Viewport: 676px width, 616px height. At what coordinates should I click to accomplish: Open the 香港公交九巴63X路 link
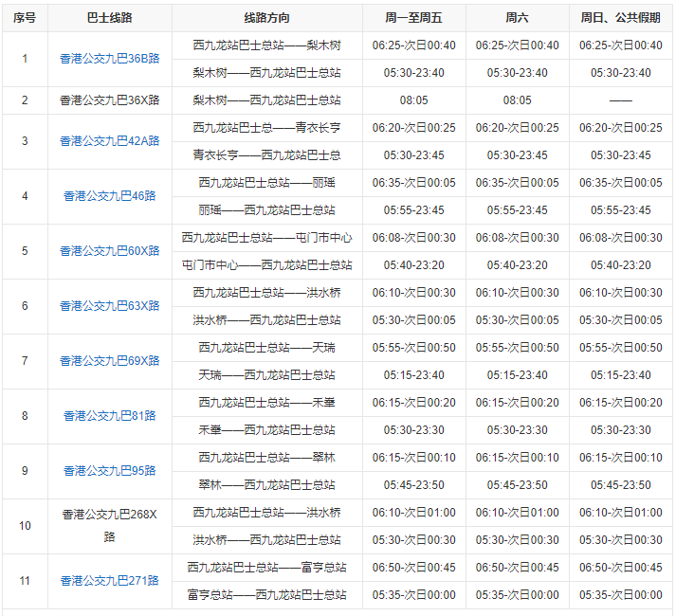[109, 306]
